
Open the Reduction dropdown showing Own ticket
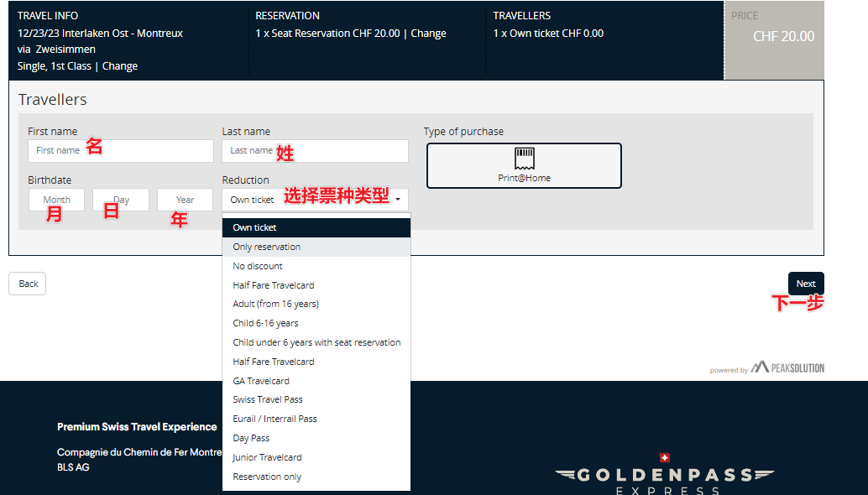pos(315,200)
